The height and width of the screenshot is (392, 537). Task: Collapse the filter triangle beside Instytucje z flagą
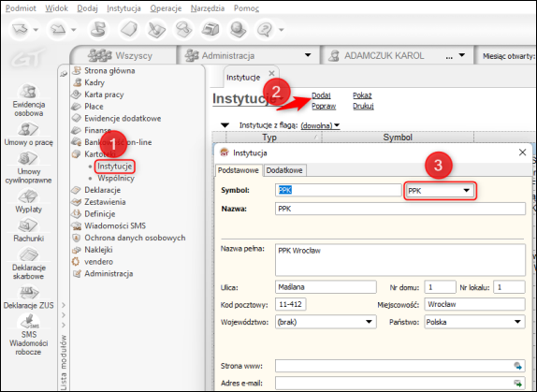point(225,125)
